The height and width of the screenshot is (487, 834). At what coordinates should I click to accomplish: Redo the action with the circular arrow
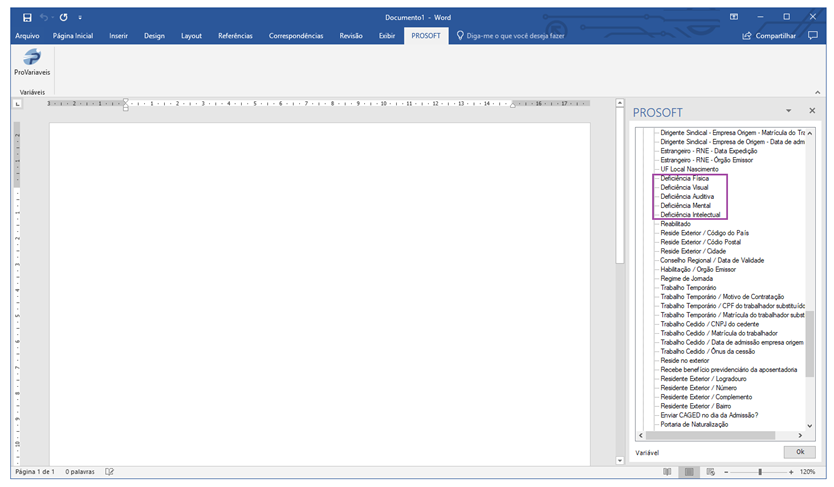(x=63, y=18)
